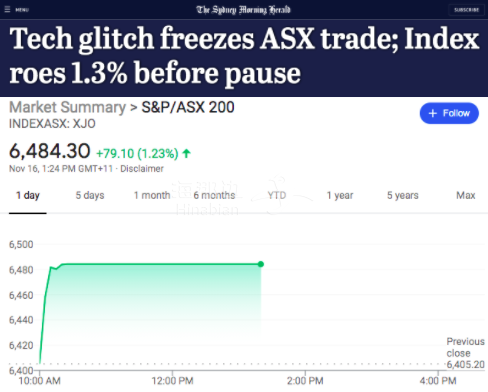Screen dimensions: 488x392
Task: Open the Market Summary breadcrumb link
Action: (x=67, y=107)
